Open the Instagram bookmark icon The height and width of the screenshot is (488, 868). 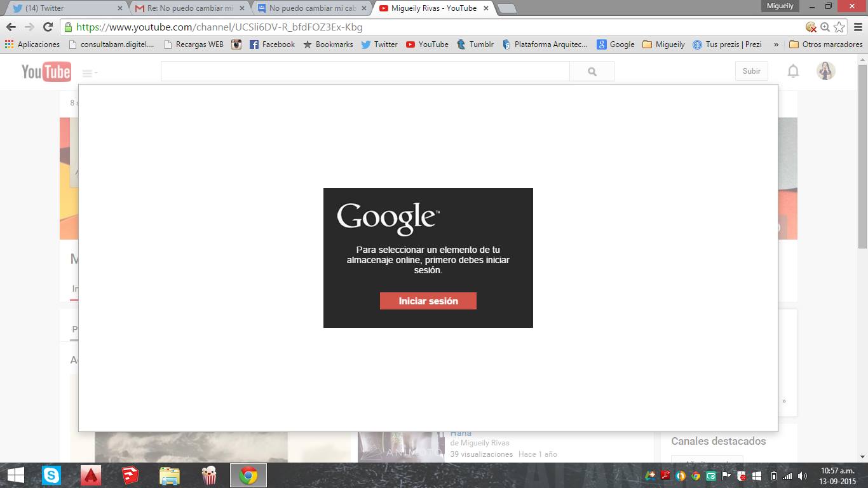point(236,44)
